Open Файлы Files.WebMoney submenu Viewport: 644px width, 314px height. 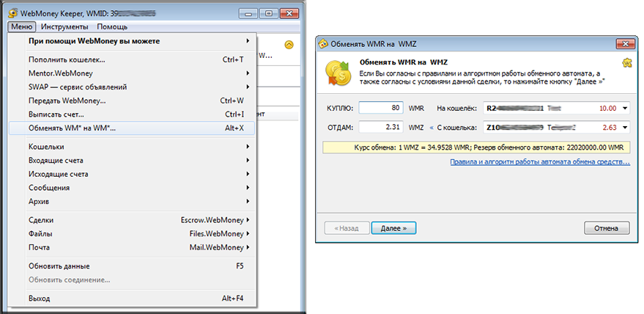pyautogui.click(x=131, y=234)
